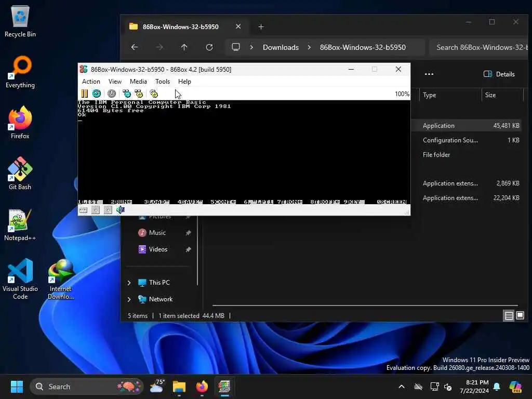Click the Ctrl+Alt+Del toolbar icon

127,94
